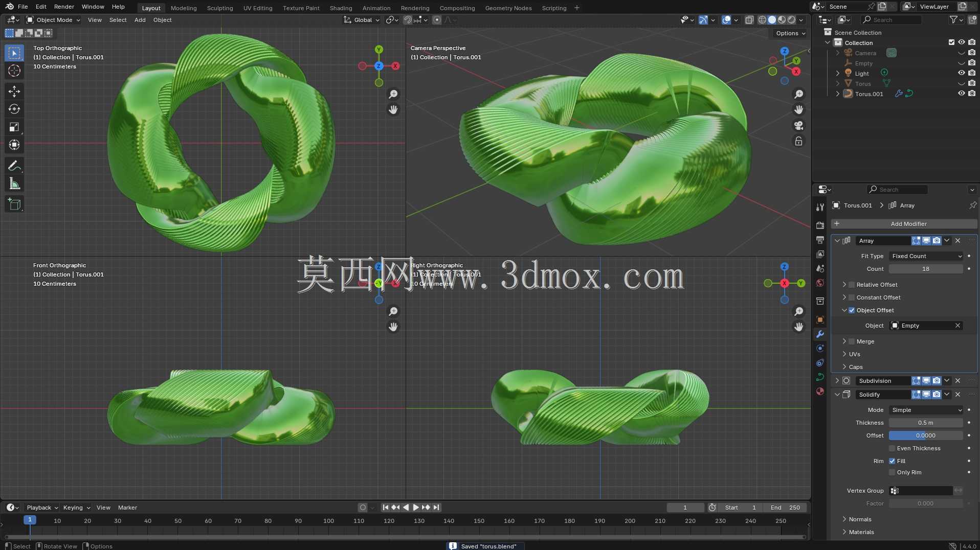
Task: Toggle Light visibility eye in outliner
Action: [x=961, y=73]
